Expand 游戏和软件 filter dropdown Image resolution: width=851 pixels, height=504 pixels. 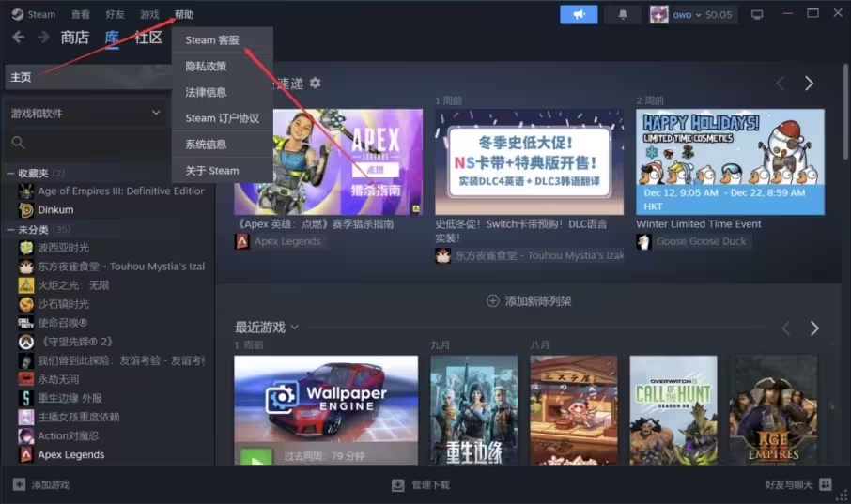[x=86, y=113]
